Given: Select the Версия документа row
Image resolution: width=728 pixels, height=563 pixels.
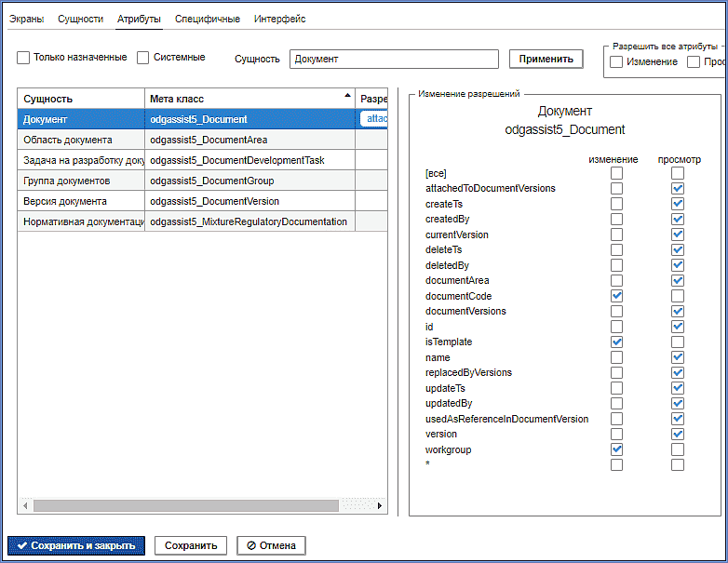Looking at the screenshot, I should click(x=202, y=201).
